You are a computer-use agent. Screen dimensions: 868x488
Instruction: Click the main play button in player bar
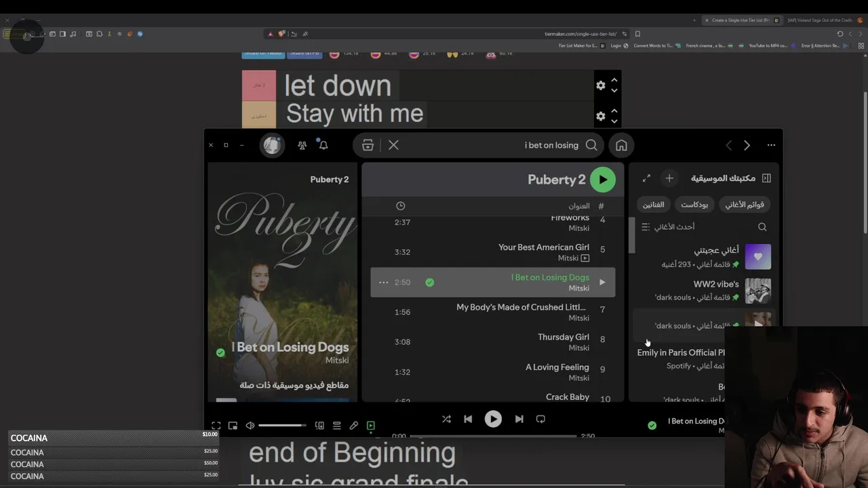pyautogui.click(x=493, y=419)
